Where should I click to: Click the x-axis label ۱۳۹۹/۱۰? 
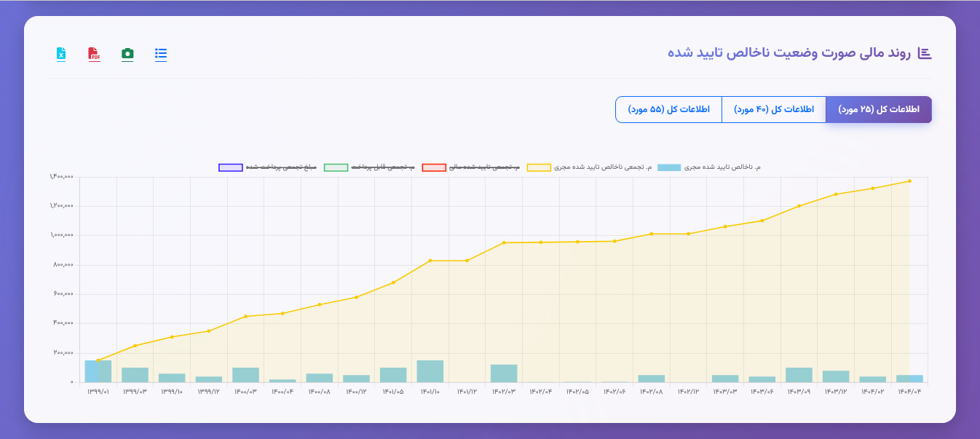pos(172,392)
